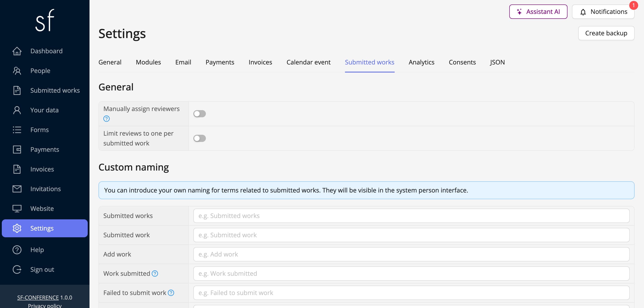Open Assistant AI

[538, 11]
